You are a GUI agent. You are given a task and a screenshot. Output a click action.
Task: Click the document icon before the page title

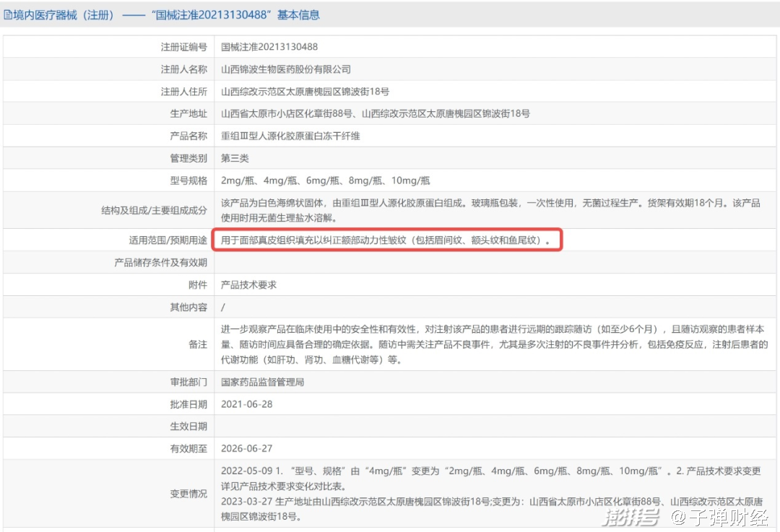coord(7,15)
